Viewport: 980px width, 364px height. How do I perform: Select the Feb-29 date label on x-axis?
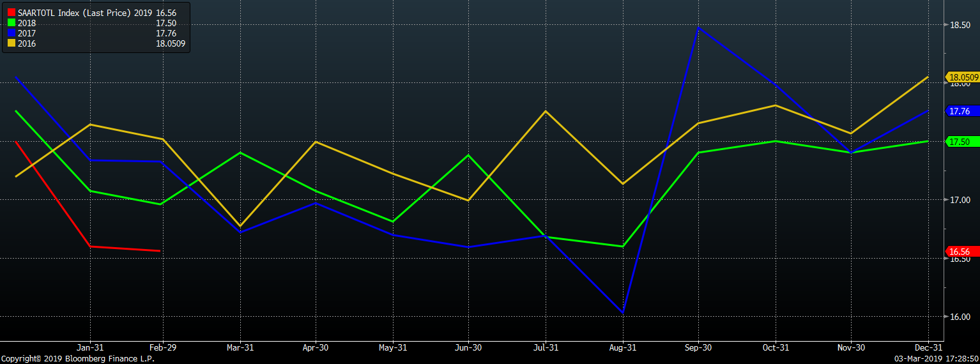163,348
